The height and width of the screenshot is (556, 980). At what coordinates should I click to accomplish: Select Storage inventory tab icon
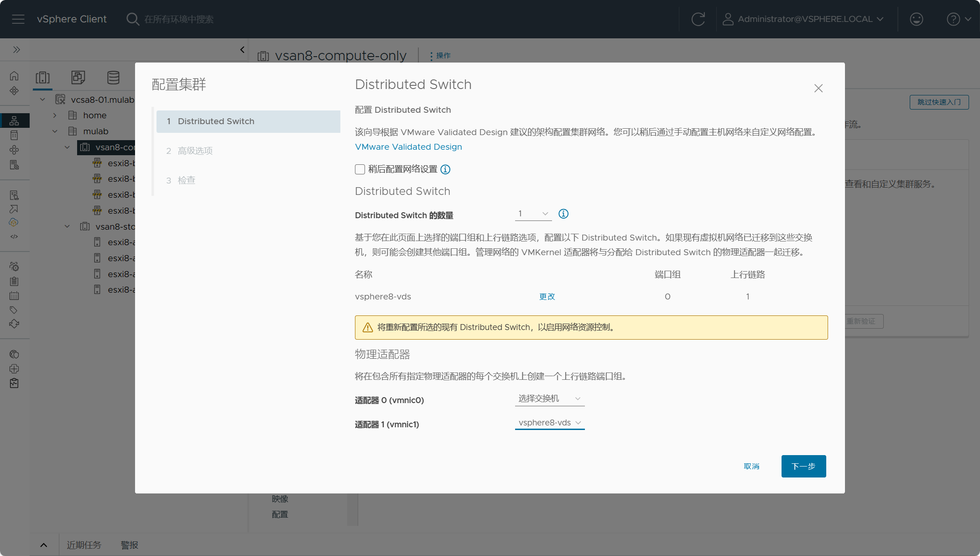coord(113,77)
